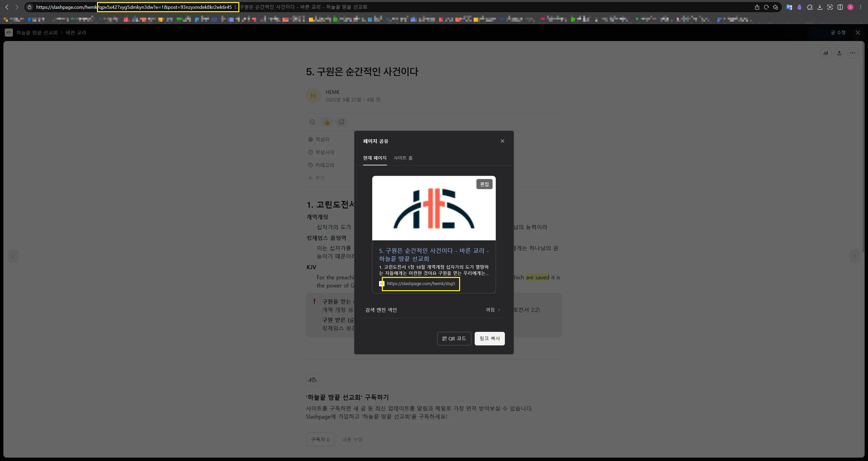This screenshot has width=868, height=461.
Task: Reload the page with refresh icon
Action: coord(766,7)
